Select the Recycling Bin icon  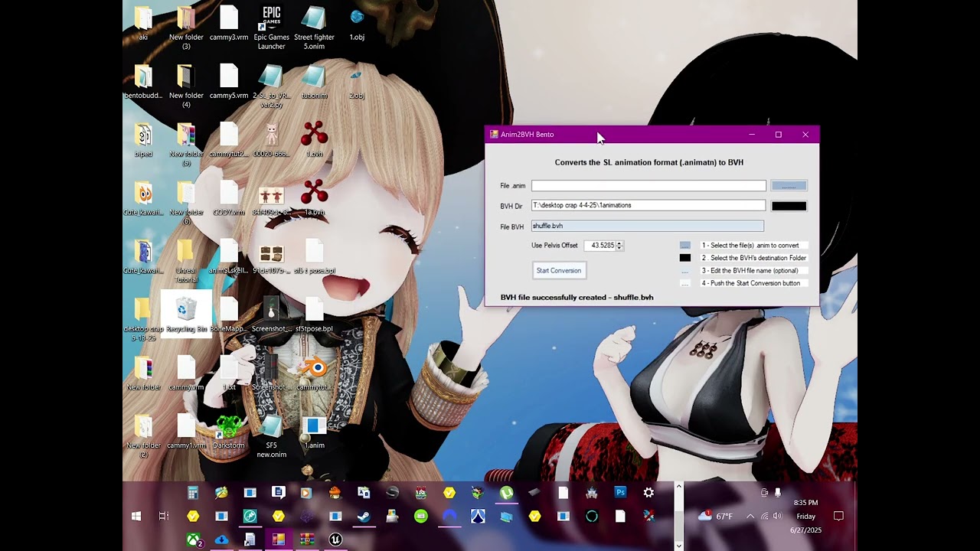186,315
